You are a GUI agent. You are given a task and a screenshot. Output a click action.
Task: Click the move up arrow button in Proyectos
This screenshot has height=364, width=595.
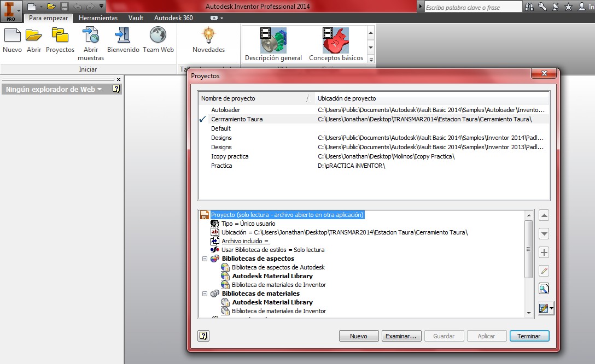pos(544,216)
